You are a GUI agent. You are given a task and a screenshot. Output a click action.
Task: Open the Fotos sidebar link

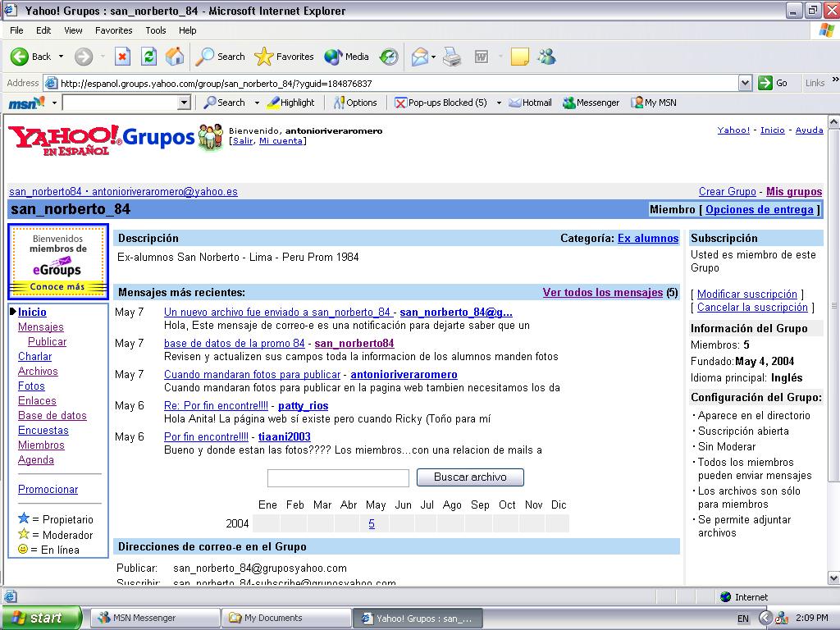(32, 386)
